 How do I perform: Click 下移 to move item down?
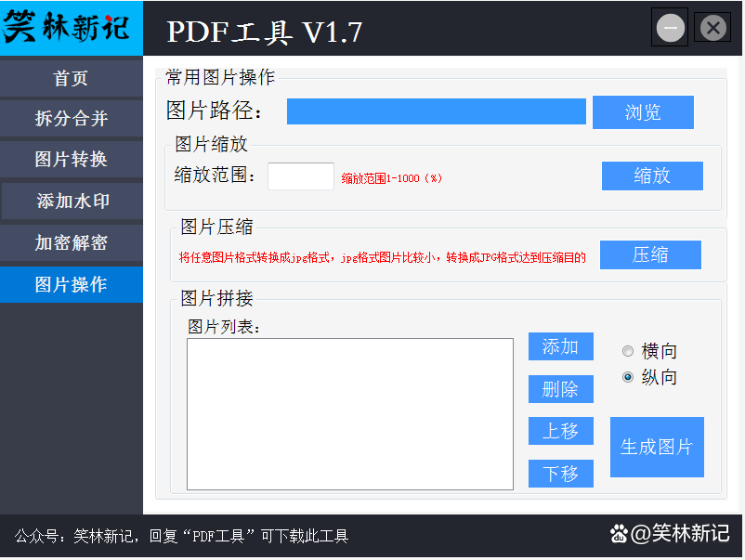(x=560, y=474)
